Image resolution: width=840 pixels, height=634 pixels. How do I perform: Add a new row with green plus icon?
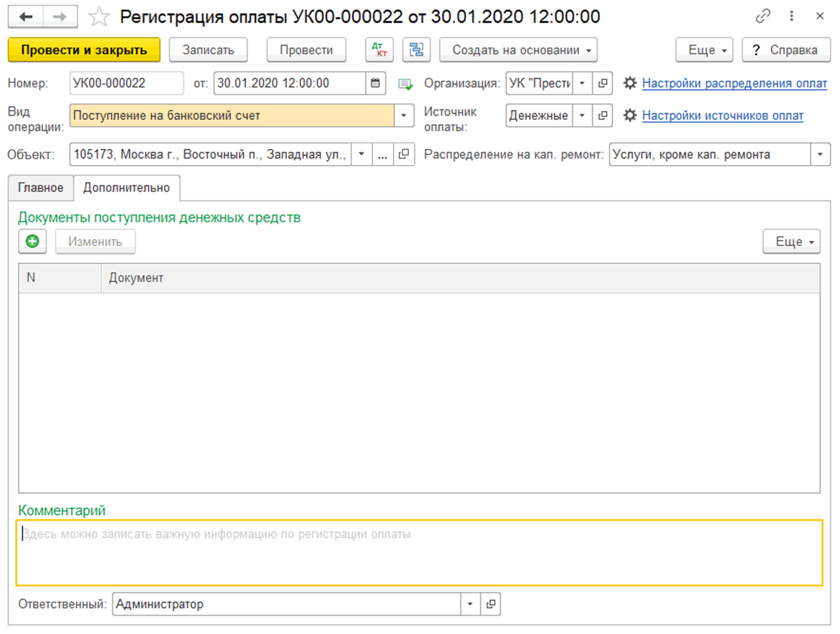click(32, 241)
